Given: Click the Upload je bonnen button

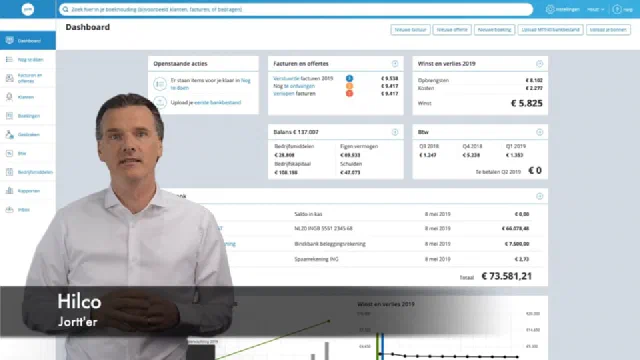Looking at the screenshot, I should [x=608, y=30].
